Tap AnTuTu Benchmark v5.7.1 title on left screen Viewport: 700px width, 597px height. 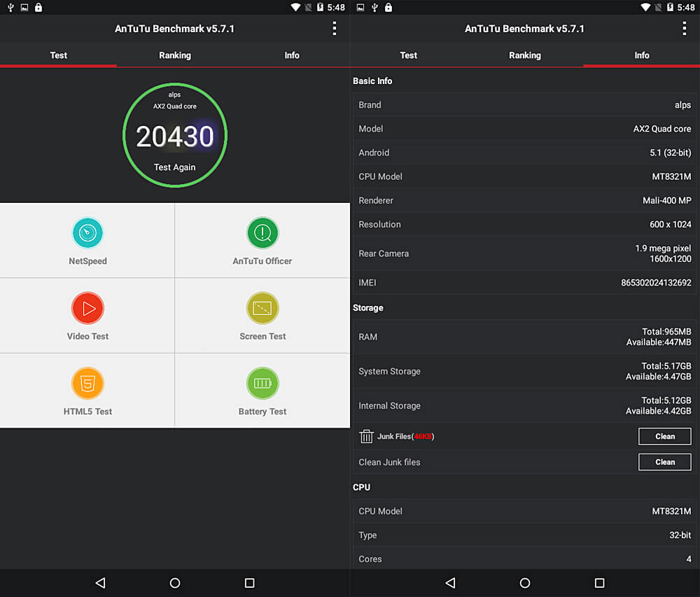tap(174, 29)
